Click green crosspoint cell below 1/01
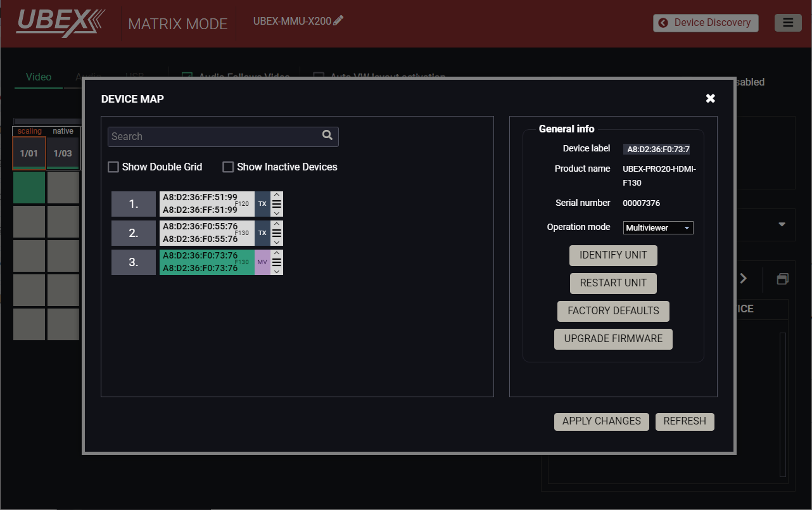This screenshot has height=510, width=812. [29, 188]
